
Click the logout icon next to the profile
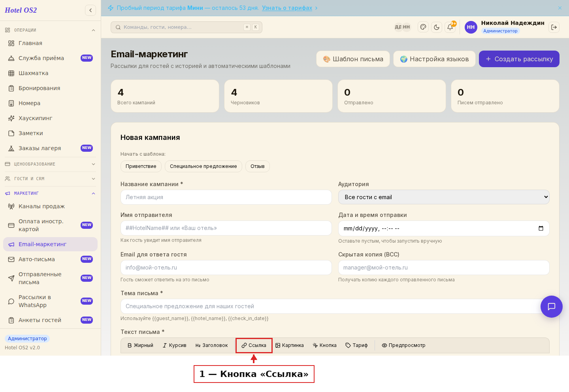coord(554,27)
